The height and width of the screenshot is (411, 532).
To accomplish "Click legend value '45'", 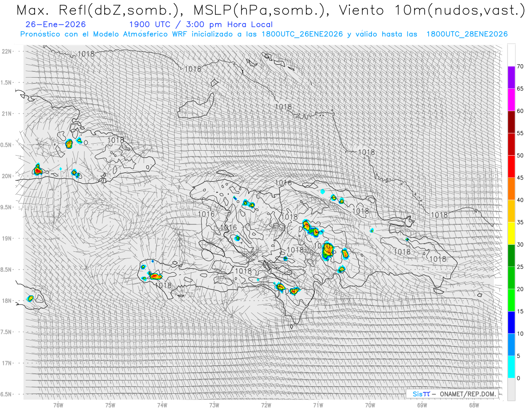I will point(520,178).
